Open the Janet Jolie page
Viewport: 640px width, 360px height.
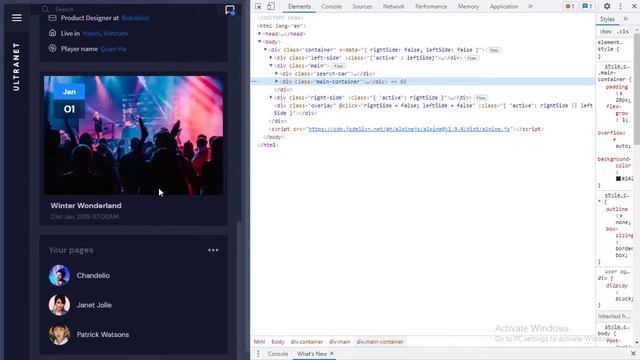94,305
